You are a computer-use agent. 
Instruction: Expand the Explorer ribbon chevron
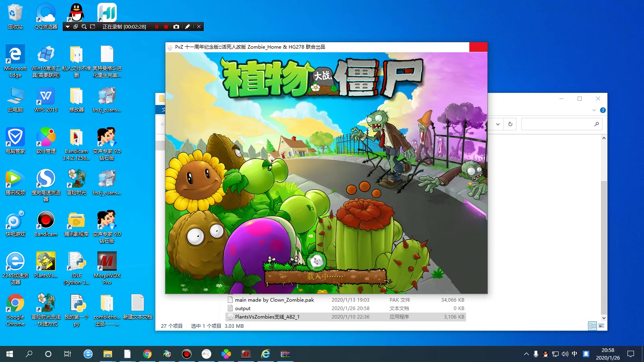coord(594,110)
